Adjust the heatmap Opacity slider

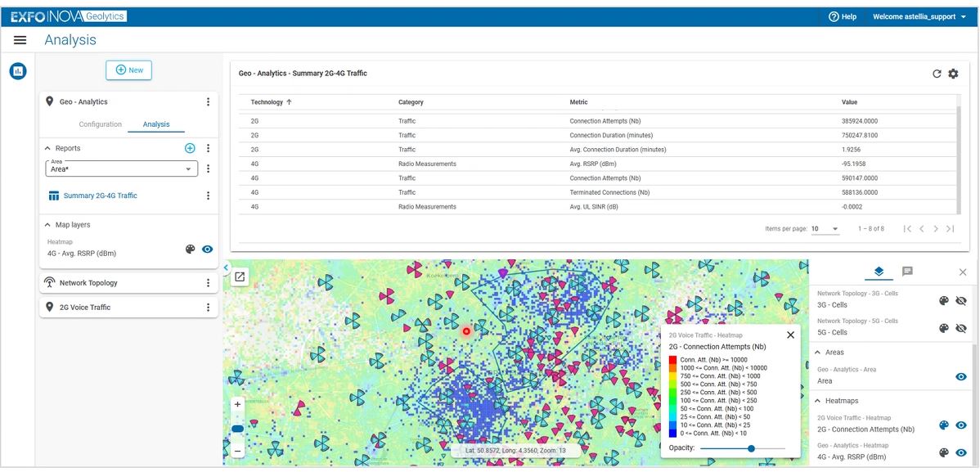751,448
